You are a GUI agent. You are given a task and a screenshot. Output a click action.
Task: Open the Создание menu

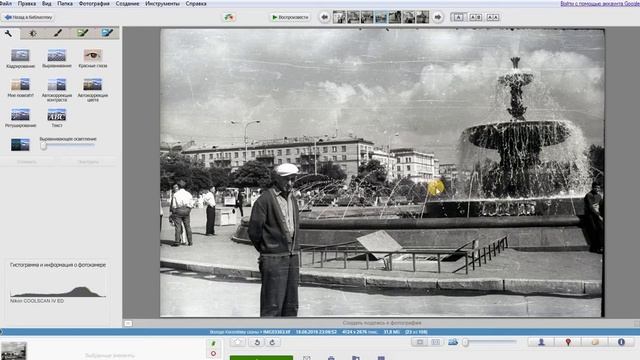click(127, 4)
